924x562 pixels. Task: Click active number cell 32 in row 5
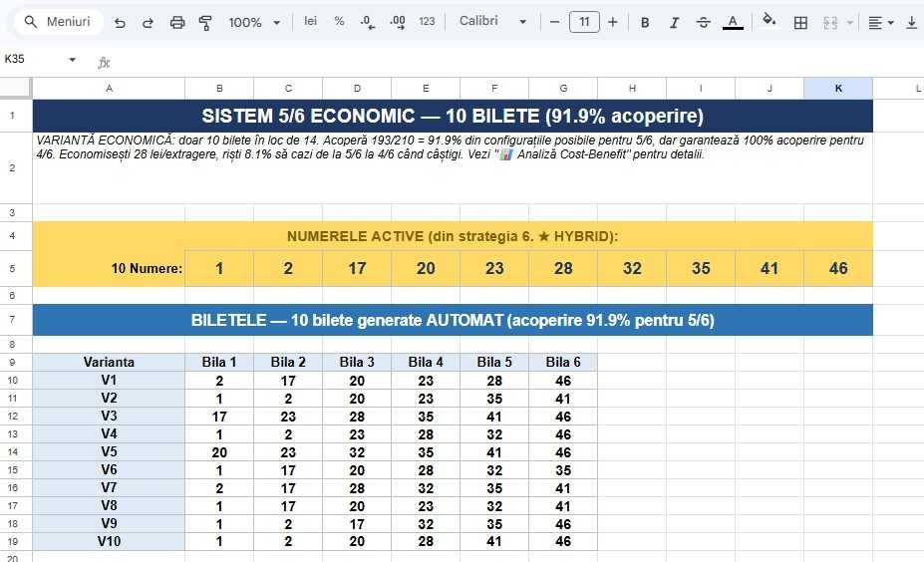coord(632,269)
